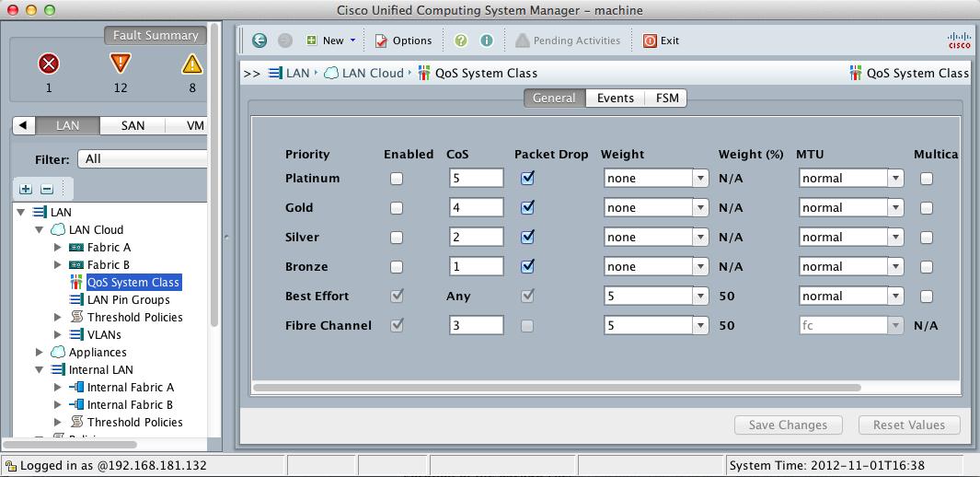This screenshot has height=477, width=980.
Task: Open Gold Weight dropdown
Action: click(x=656, y=207)
